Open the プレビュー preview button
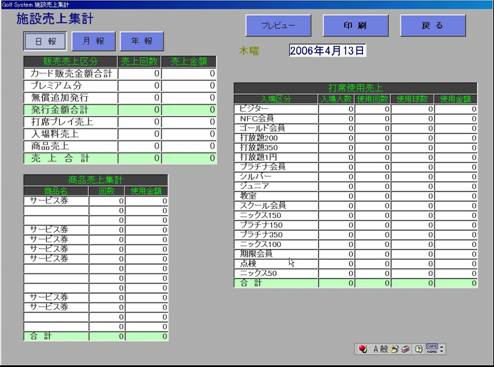 pyautogui.click(x=278, y=25)
